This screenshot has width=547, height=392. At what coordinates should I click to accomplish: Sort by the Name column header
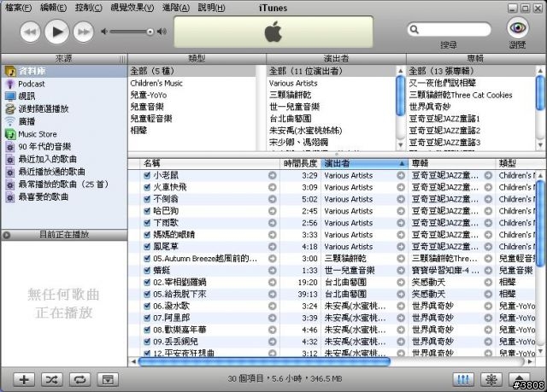click(210, 163)
